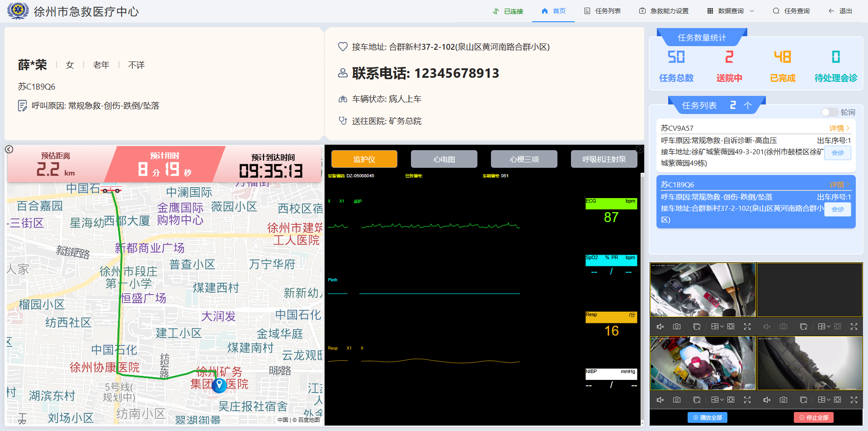868x431 pixels.
Task: Toggle the 轮询 polling switch
Action: [x=829, y=112]
